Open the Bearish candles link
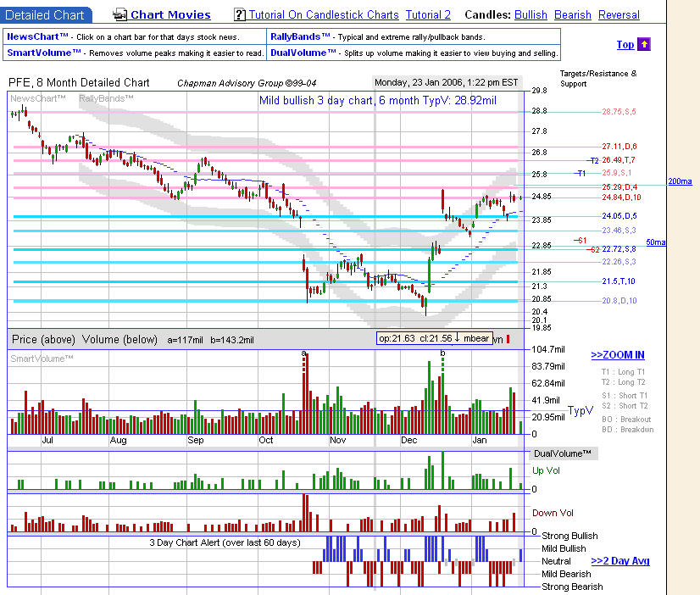This screenshot has width=700, height=595. (x=572, y=14)
